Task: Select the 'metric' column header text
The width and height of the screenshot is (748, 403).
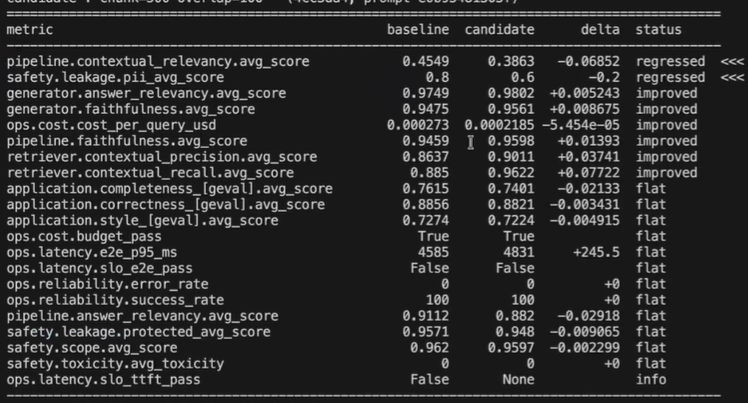Action: [x=30, y=30]
